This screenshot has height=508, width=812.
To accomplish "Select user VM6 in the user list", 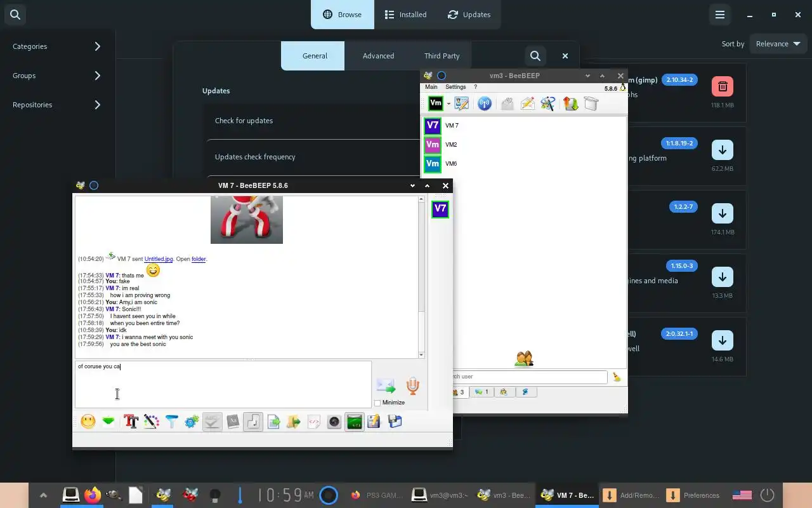I will 525,164.
